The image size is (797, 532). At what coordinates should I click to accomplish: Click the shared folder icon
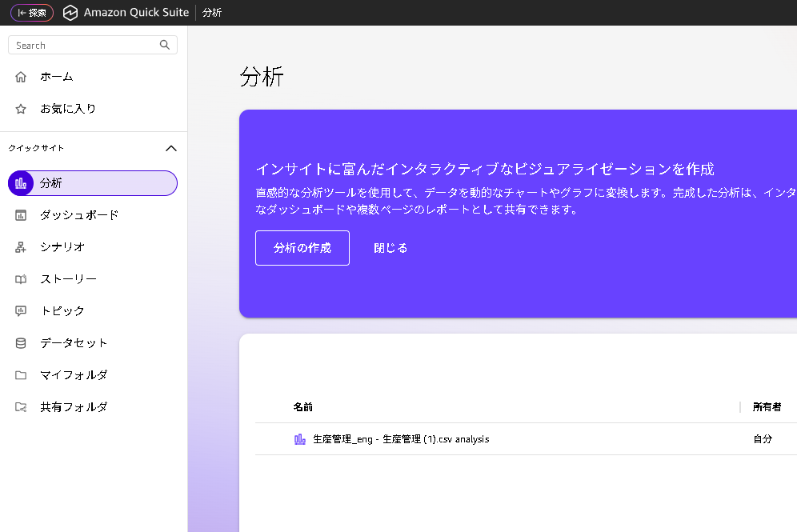click(21, 407)
